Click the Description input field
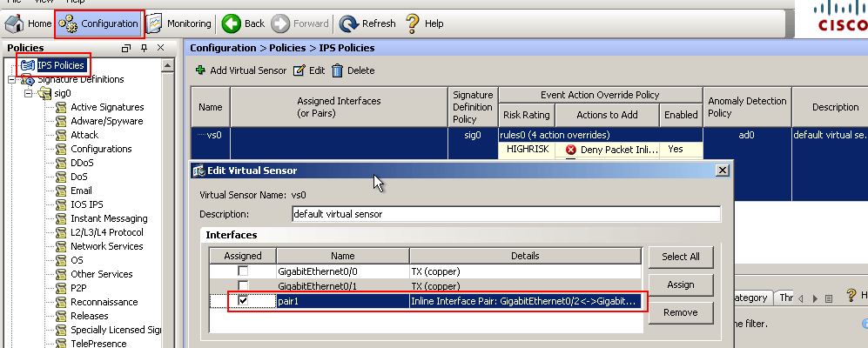Viewport: 868px width, 348px height. point(506,214)
